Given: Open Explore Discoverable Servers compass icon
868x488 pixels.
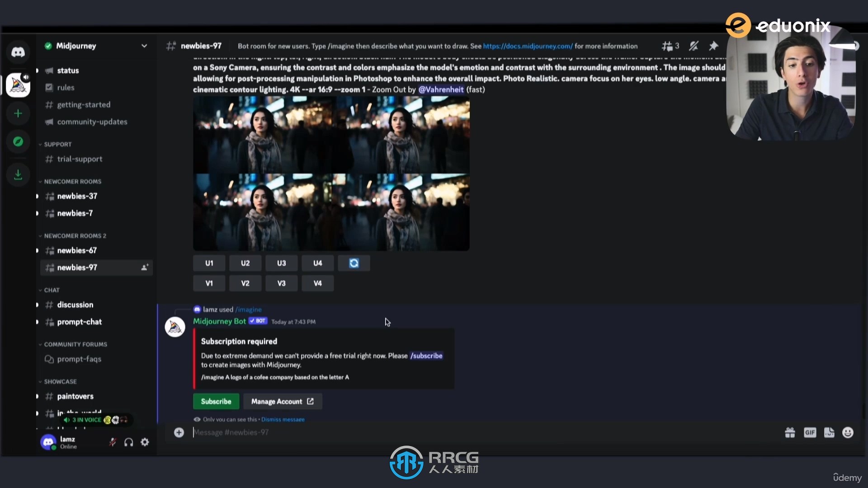Looking at the screenshot, I should pyautogui.click(x=18, y=142).
